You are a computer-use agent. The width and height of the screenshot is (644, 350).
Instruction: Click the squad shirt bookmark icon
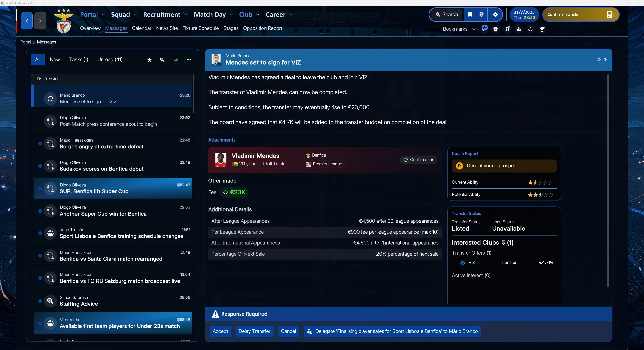[496, 29]
